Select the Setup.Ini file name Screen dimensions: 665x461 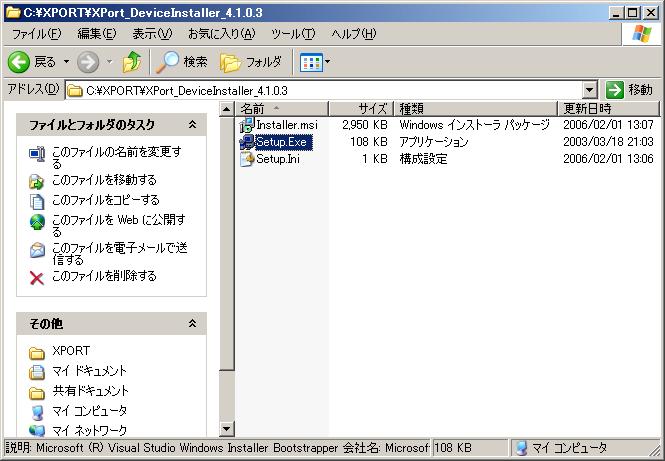pyautogui.click(x=278, y=159)
